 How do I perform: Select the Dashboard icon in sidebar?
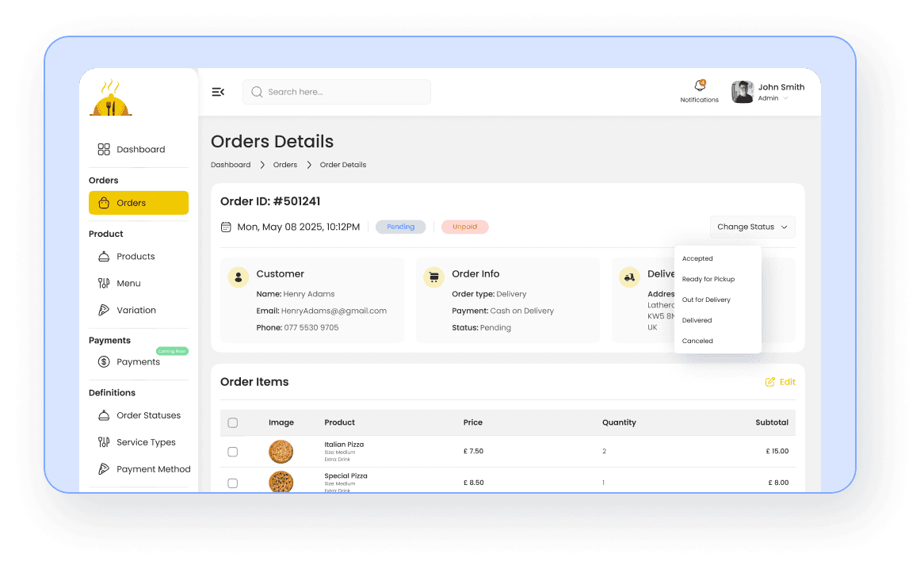click(x=104, y=149)
